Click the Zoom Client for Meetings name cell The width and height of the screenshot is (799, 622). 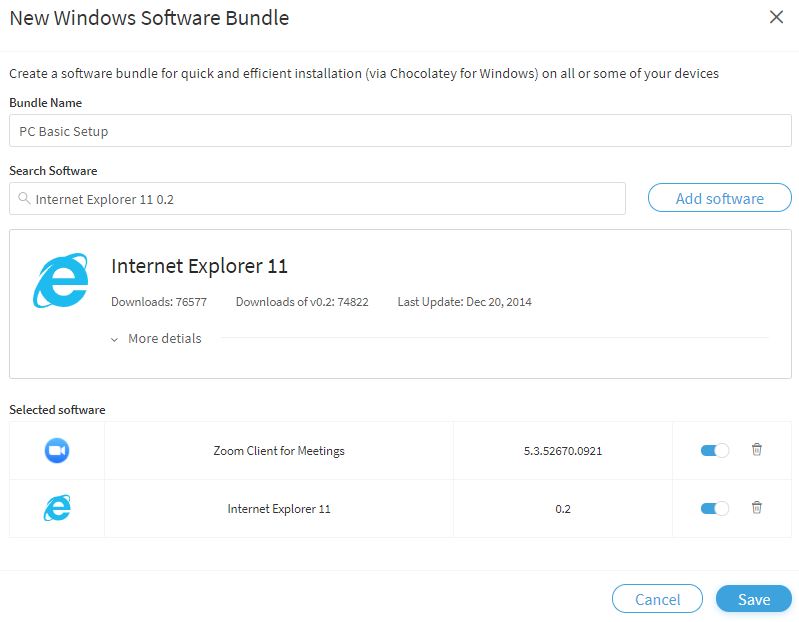coord(279,451)
